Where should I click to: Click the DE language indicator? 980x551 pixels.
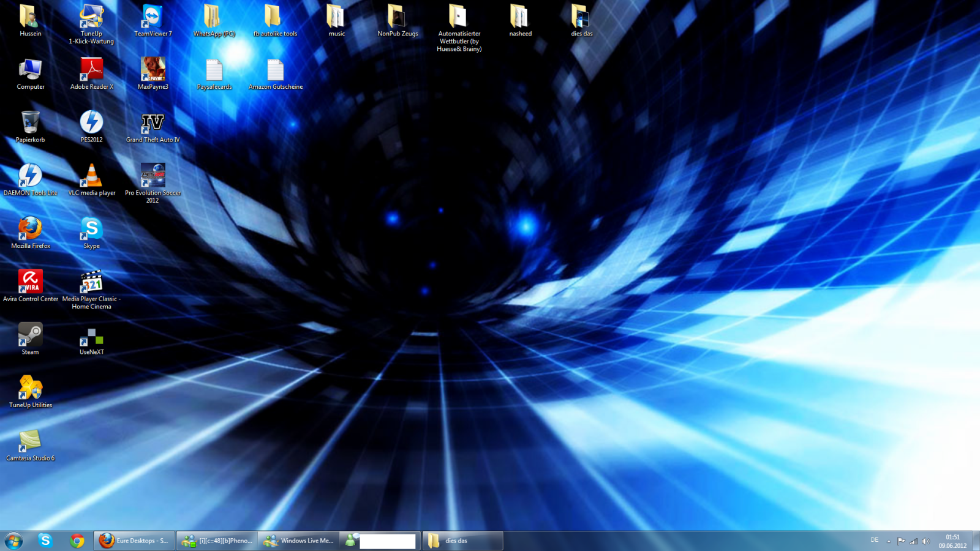click(x=874, y=540)
